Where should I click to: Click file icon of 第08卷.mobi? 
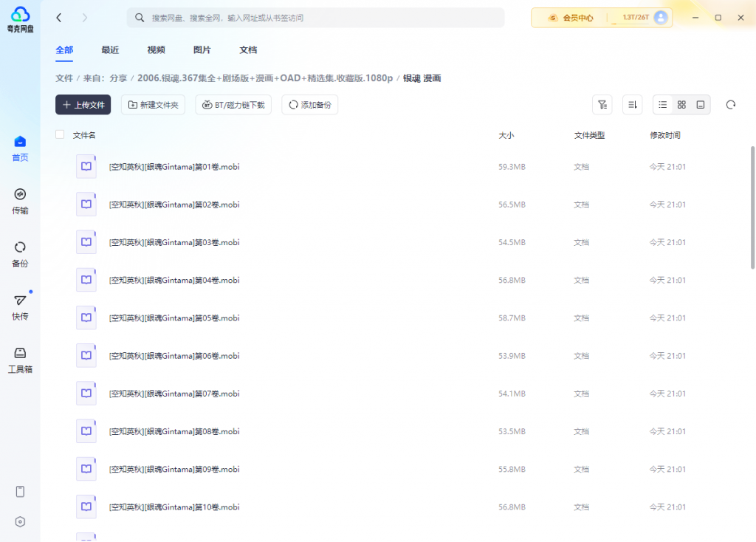click(x=86, y=431)
